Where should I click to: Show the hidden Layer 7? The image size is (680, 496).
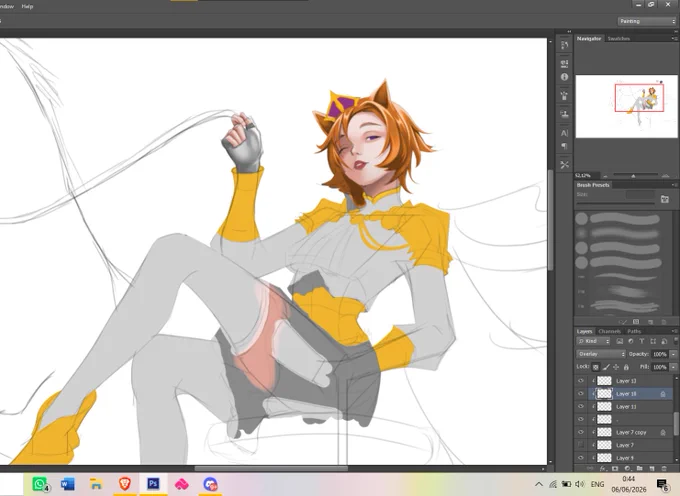pos(581,445)
